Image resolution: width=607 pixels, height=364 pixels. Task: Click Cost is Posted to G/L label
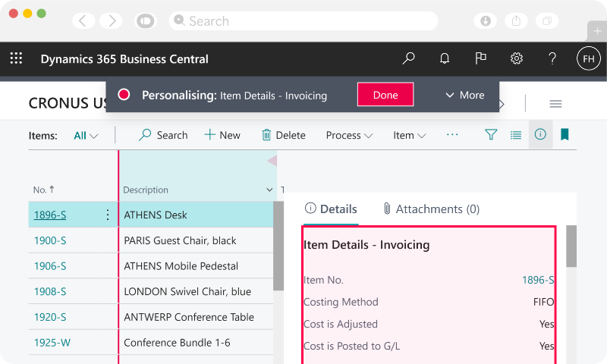pyautogui.click(x=351, y=346)
